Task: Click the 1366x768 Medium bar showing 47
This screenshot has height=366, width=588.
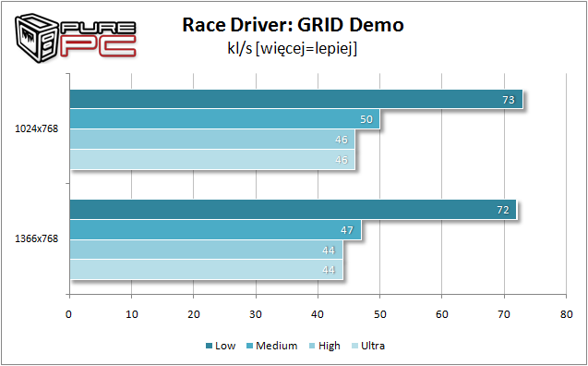Action: pyautogui.click(x=216, y=229)
